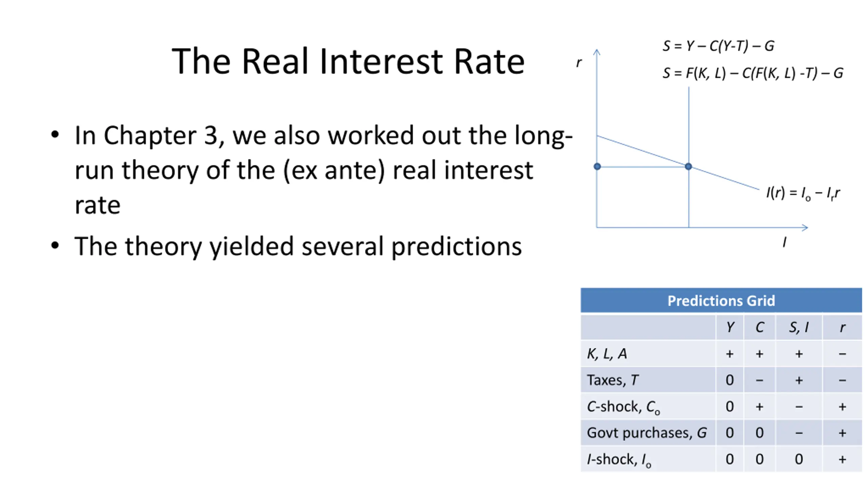The image size is (868, 488).
Task: Select the C-shock row label
Action: (x=623, y=407)
